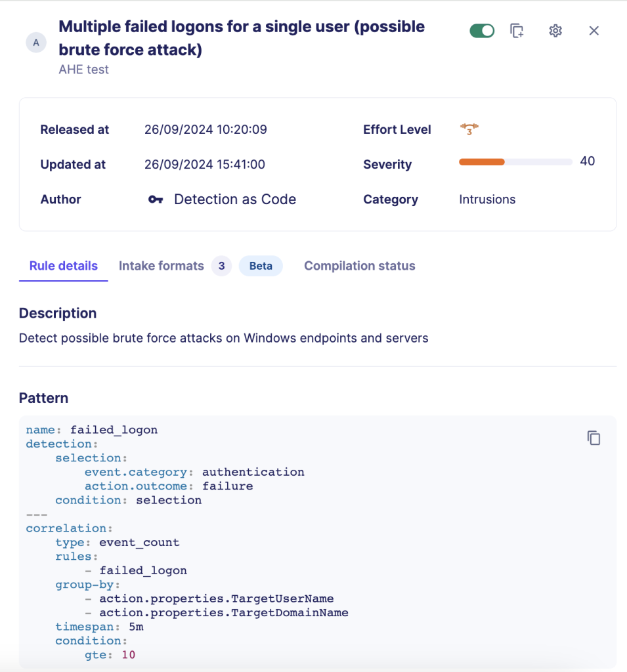Image resolution: width=627 pixels, height=672 pixels.
Task: Copy the pattern code to clipboard
Action: [x=594, y=438]
